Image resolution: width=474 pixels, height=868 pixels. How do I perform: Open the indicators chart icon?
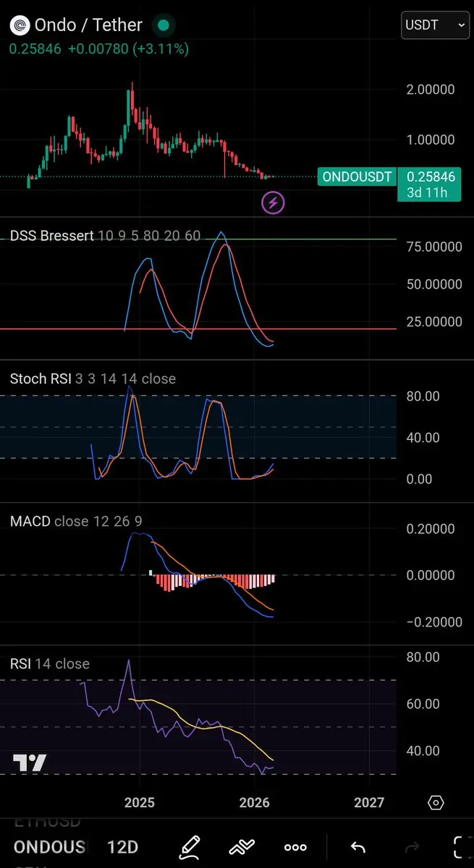(x=243, y=847)
